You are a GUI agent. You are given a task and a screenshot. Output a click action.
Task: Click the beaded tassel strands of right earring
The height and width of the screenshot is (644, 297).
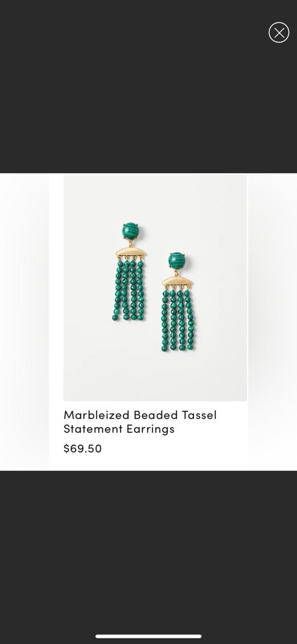point(178,320)
